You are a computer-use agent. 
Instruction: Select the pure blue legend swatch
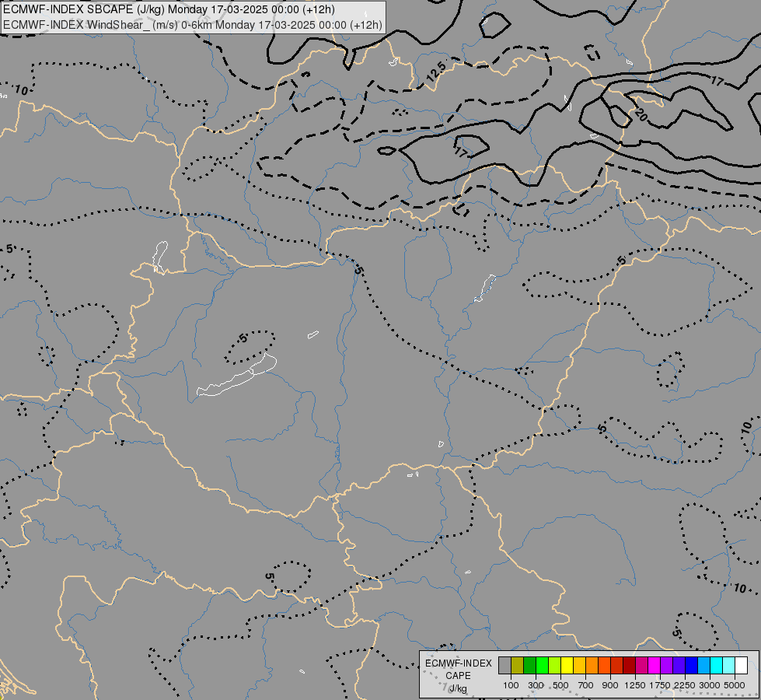pos(692,666)
